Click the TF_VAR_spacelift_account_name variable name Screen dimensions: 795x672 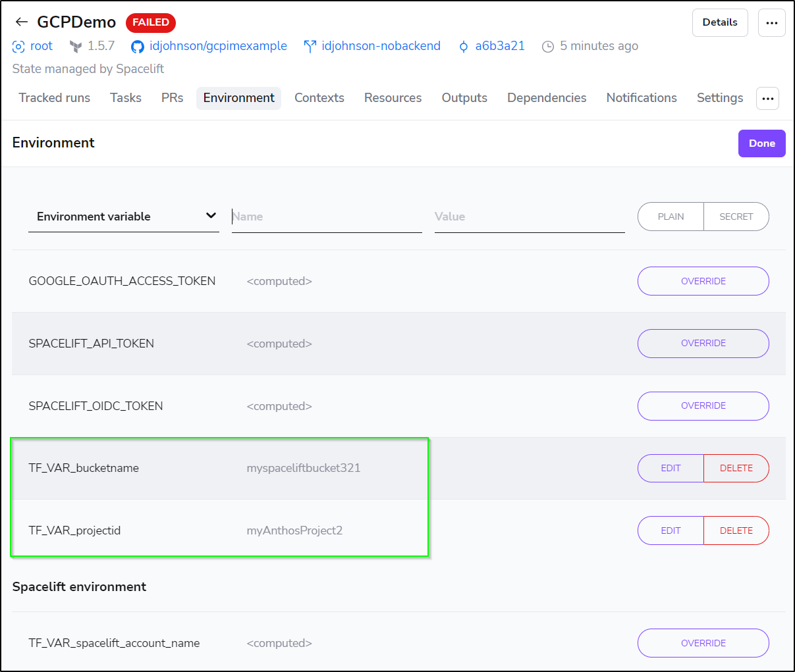(x=114, y=643)
